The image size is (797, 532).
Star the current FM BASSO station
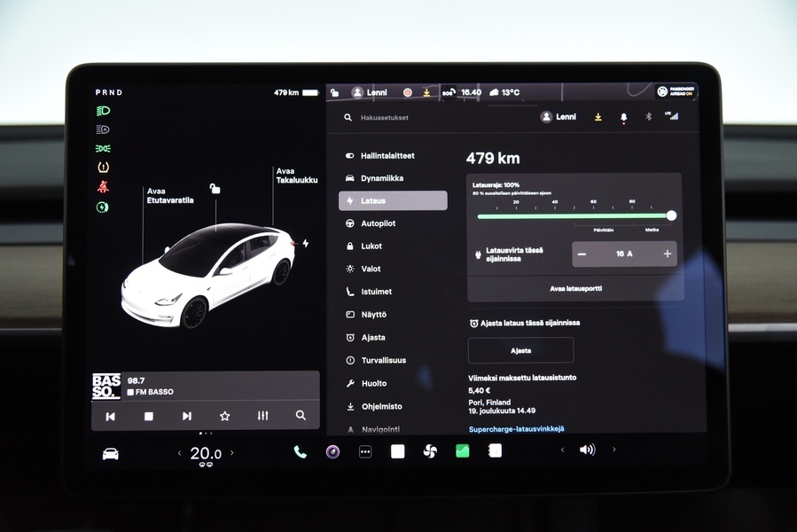pyautogui.click(x=224, y=415)
